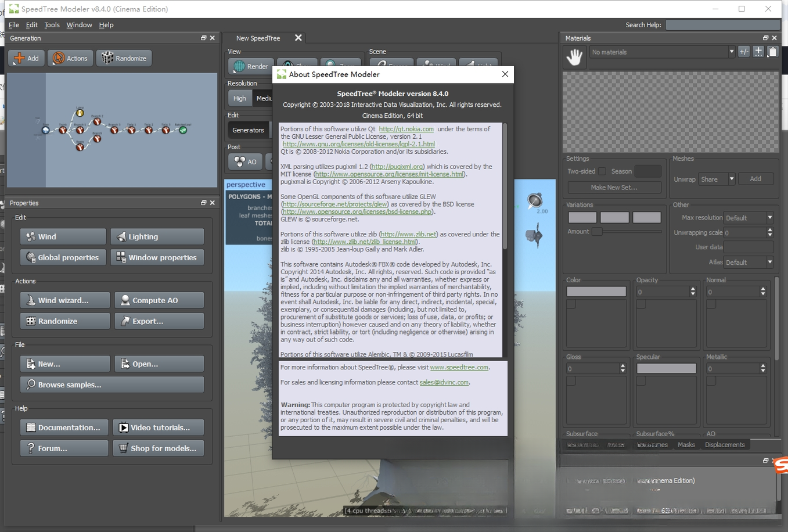788x532 pixels.
Task: Open the Atlas dropdown
Action: [x=749, y=263]
